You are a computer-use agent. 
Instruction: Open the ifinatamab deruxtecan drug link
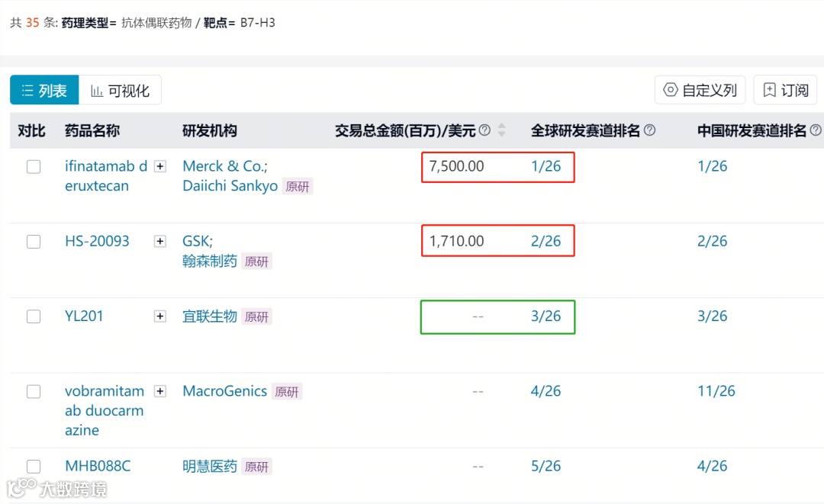[x=105, y=176]
